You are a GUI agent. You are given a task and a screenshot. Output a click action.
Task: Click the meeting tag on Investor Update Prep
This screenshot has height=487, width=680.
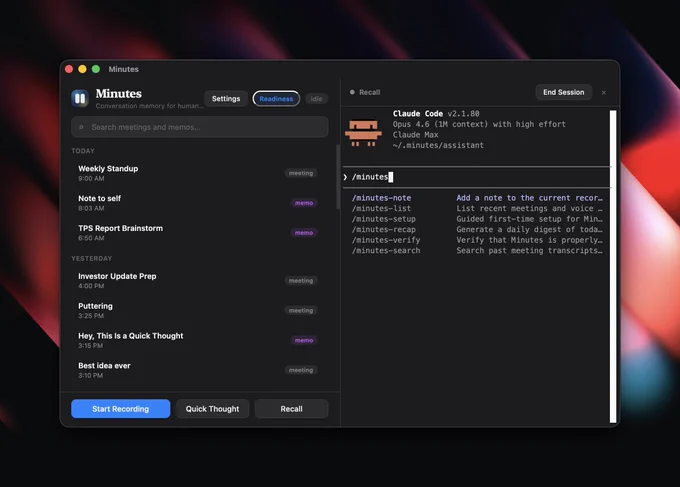pos(301,281)
